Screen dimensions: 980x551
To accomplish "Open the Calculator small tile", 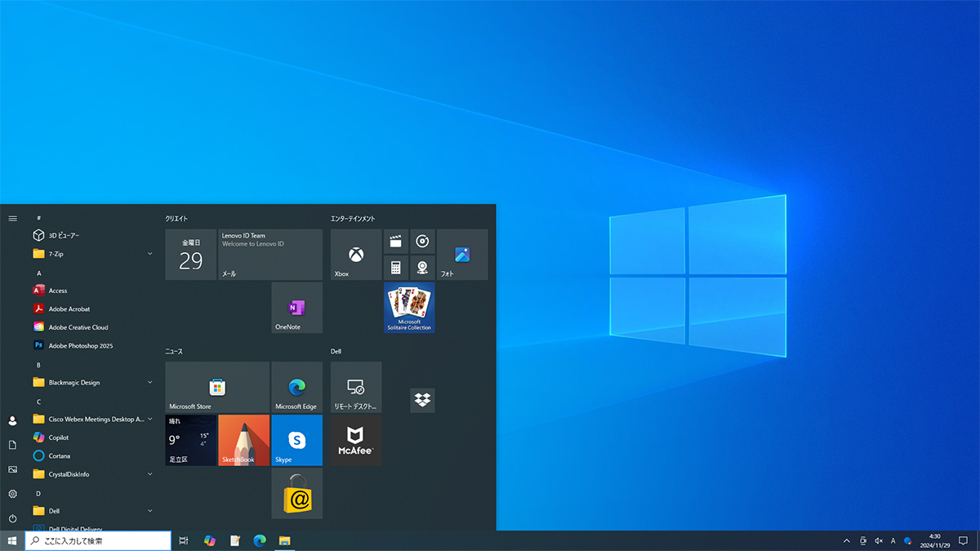I will coord(396,268).
